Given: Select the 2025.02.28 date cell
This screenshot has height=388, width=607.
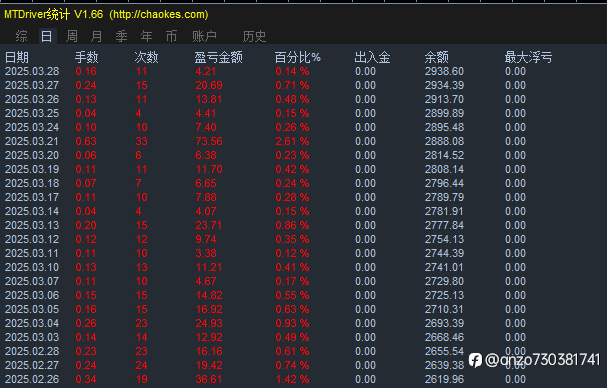Looking at the screenshot, I should pos(32,351).
